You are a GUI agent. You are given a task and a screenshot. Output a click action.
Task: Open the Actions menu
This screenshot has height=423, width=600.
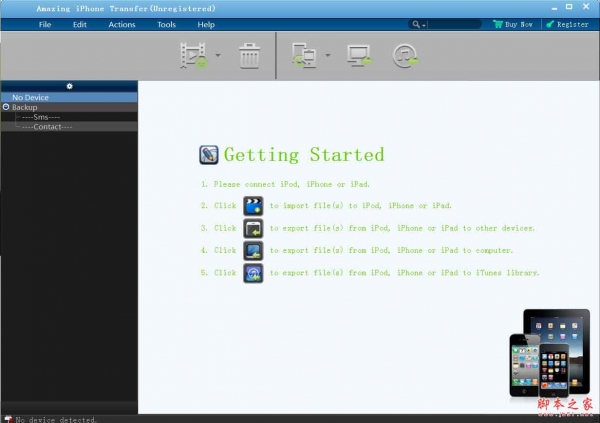point(122,24)
